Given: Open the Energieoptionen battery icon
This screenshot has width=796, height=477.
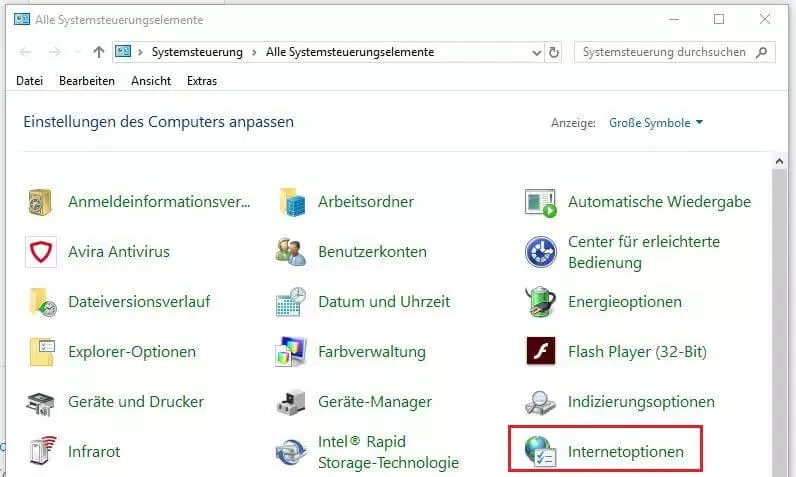Looking at the screenshot, I should (541, 301).
